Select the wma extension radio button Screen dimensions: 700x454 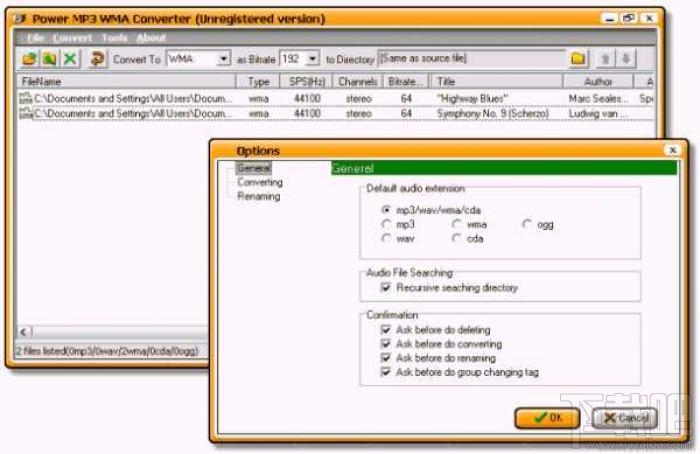tap(456, 224)
